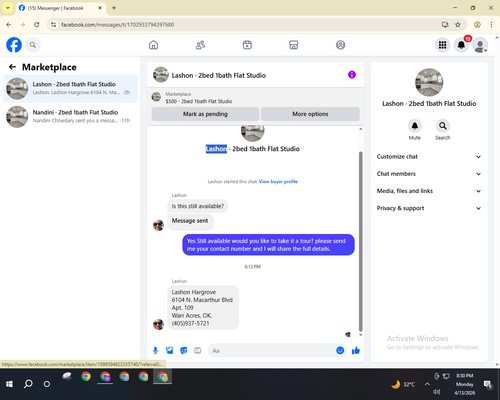The image size is (500, 400).
Task: Open the Groups icon in top navigation
Action: [x=340, y=45]
